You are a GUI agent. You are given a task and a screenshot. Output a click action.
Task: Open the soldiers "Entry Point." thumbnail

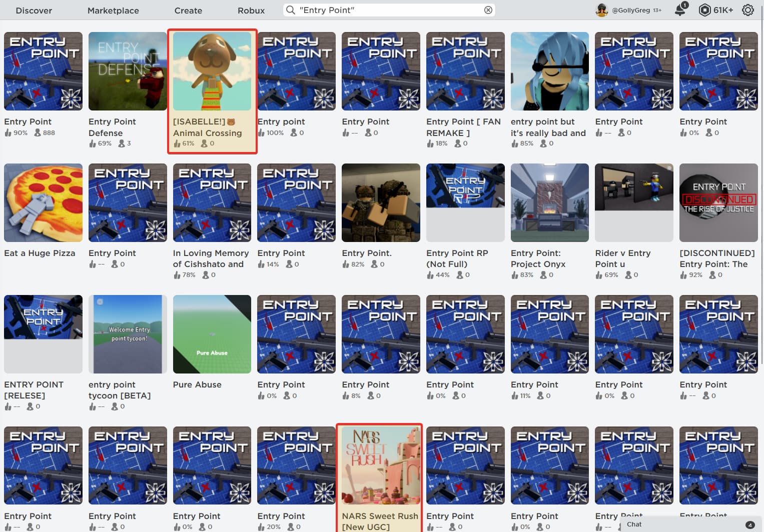click(x=381, y=202)
